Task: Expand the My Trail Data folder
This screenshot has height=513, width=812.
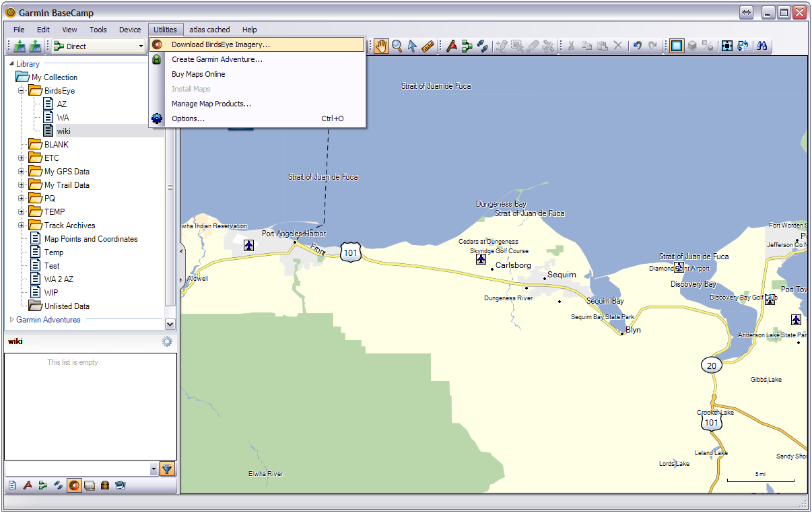Action: [22, 184]
